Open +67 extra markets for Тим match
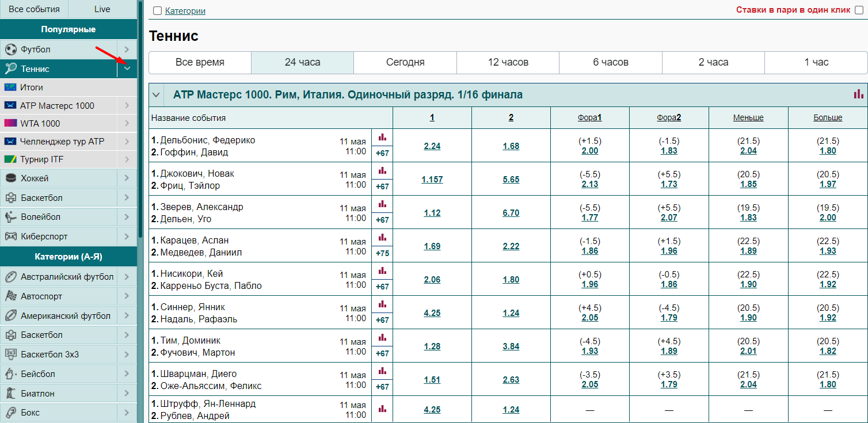The width and height of the screenshot is (868, 423). 382,353
